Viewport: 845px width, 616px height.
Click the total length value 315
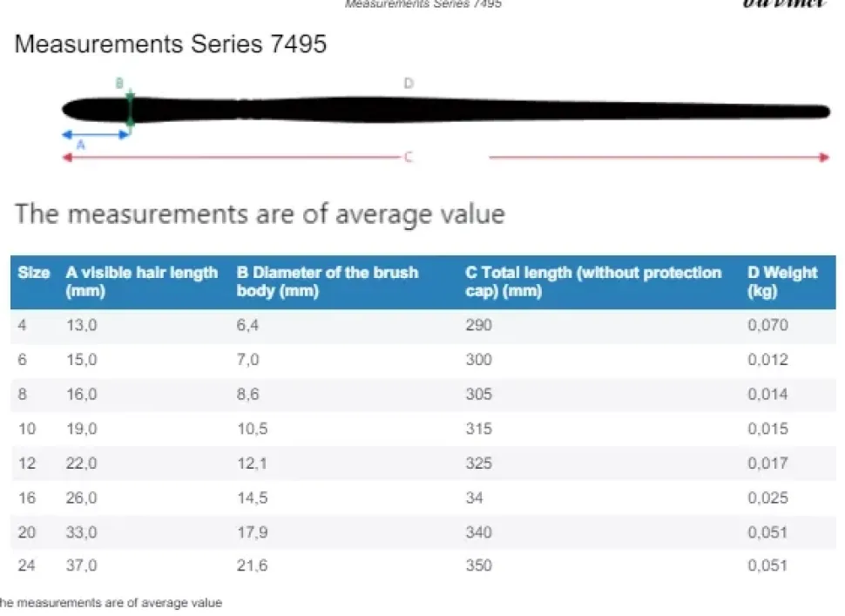tap(478, 429)
